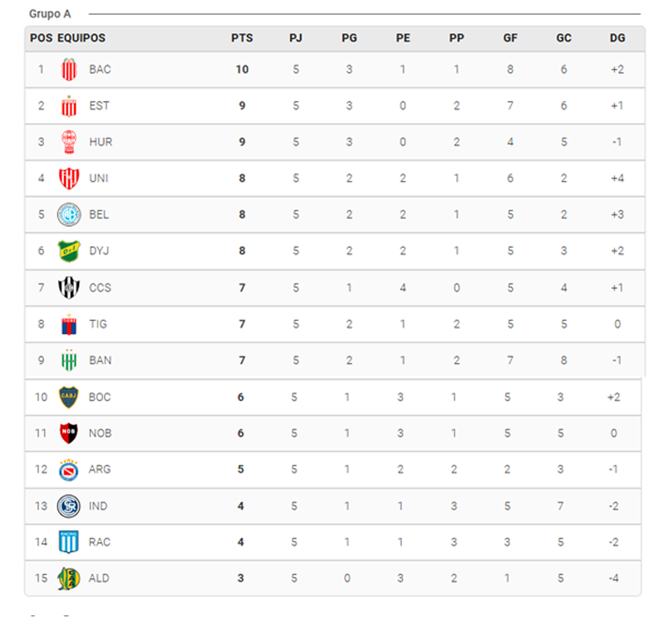Select the BOC blue shield icon

(68, 397)
